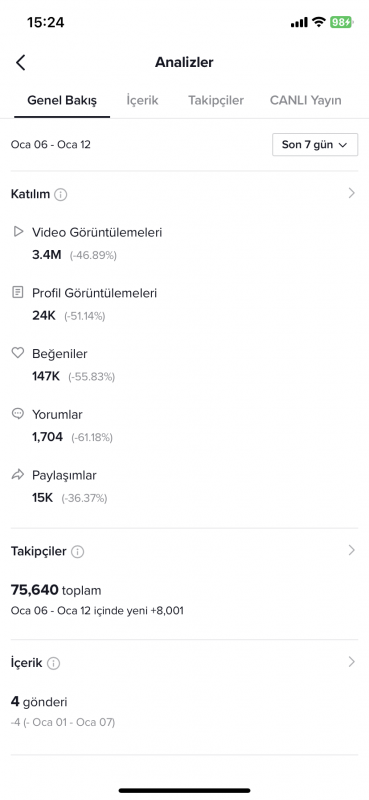369x800 pixels.
Task: Tap the profile icon for Profil Görüntülemeleri
Action: pos(18,292)
